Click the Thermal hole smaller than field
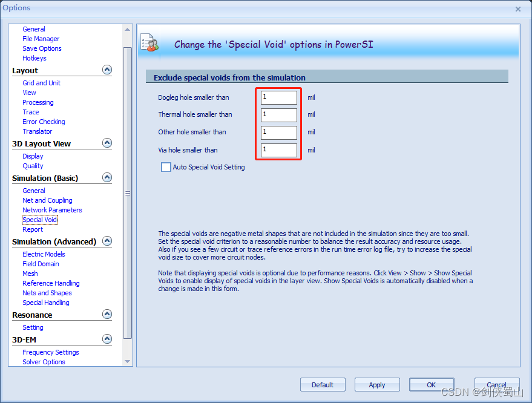532x403 pixels. 279,115
